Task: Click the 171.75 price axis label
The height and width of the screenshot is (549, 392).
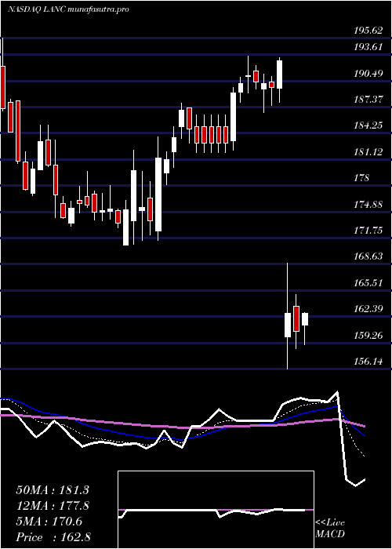Action: pos(368,231)
